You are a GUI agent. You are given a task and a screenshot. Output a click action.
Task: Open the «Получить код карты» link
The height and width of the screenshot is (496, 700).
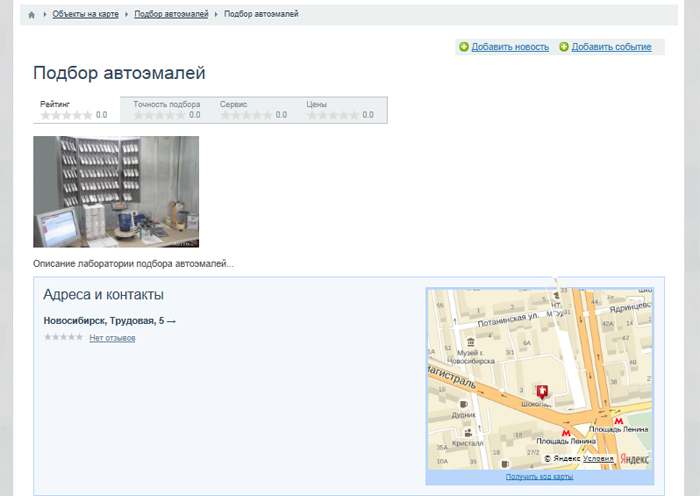539,477
